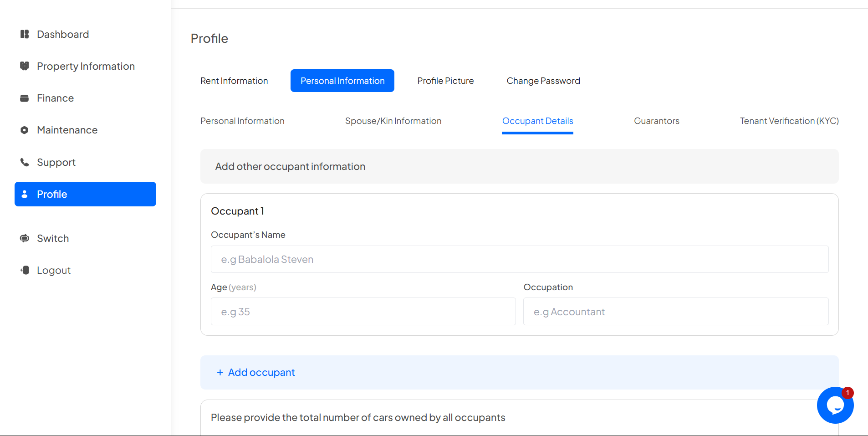Open the chat bubble with notification badge

pyautogui.click(x=835, y=405)
